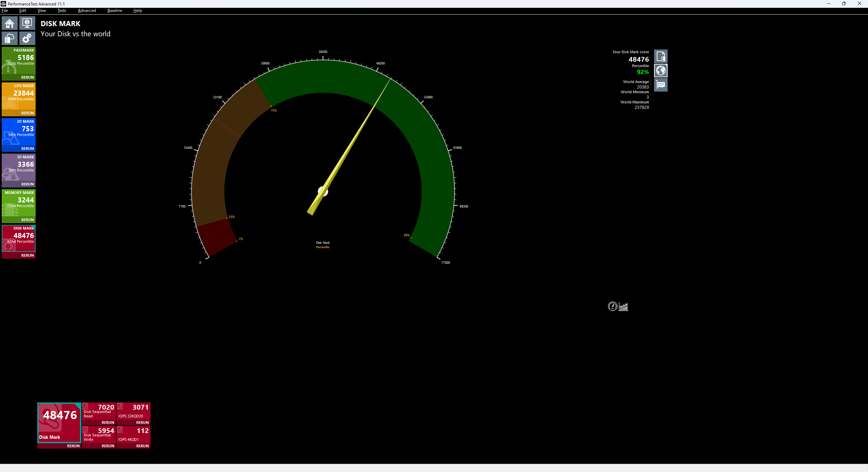Switch to the area chart view icon
Screen dimensions: 868x472
(624, 307)
